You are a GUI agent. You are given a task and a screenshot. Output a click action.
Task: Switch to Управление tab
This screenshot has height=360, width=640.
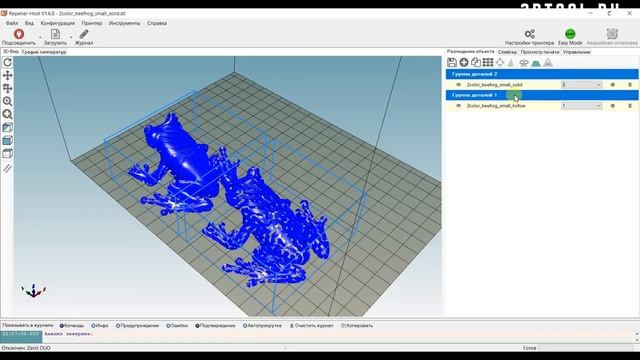click(576, 52)
